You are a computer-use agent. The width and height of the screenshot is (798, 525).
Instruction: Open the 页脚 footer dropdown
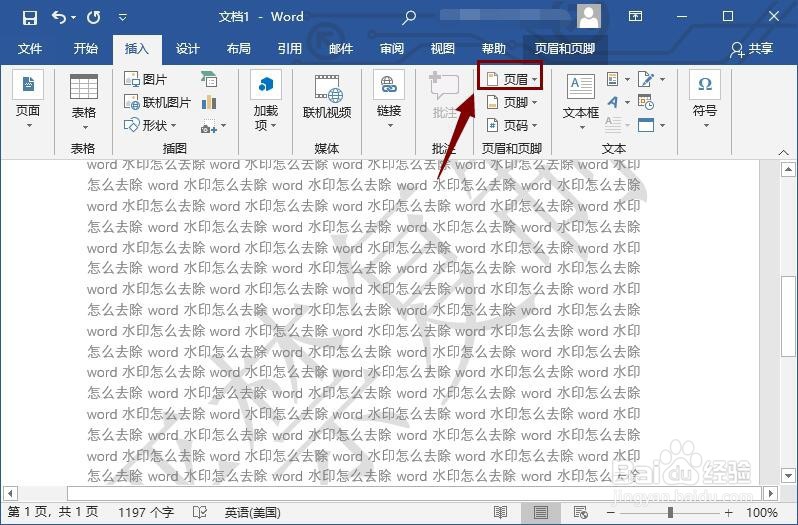pyautogui.click(x=511, y=102)
